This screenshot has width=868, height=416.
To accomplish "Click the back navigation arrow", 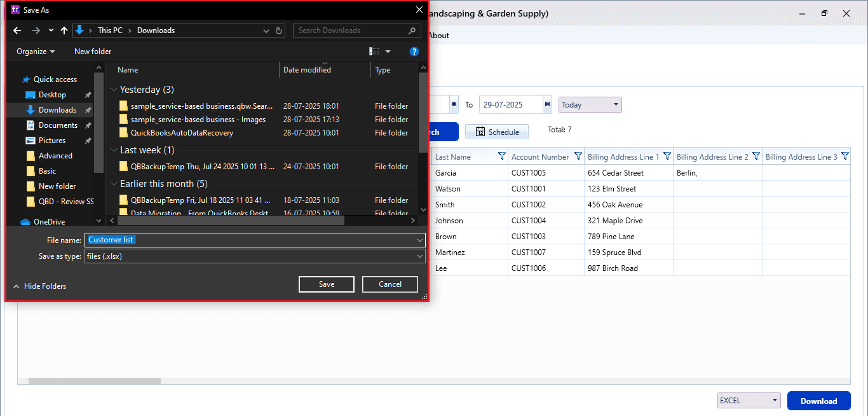I will [x=17, y=30].
